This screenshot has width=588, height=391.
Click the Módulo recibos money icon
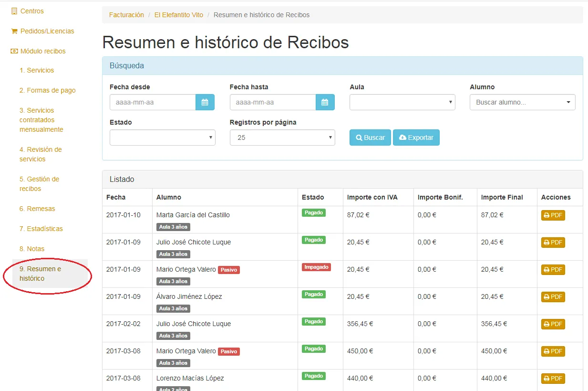[x=14, y=51]
